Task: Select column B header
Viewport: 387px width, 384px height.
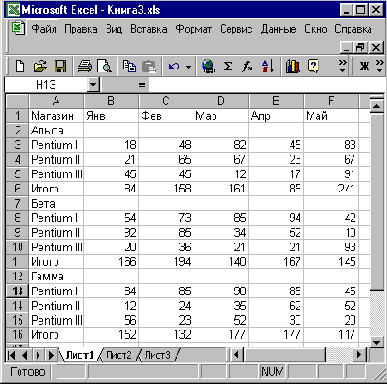Action: pos(111,101)
